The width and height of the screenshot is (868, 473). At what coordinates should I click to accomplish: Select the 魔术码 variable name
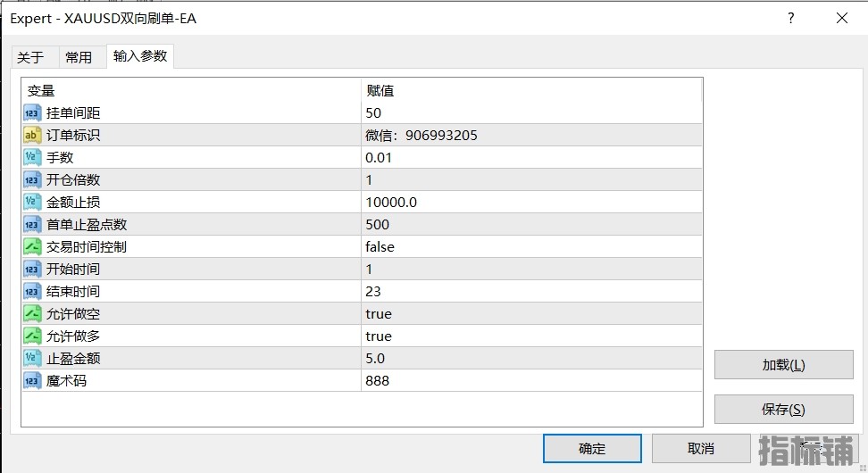pyautogui.click(x=66, y=380)
